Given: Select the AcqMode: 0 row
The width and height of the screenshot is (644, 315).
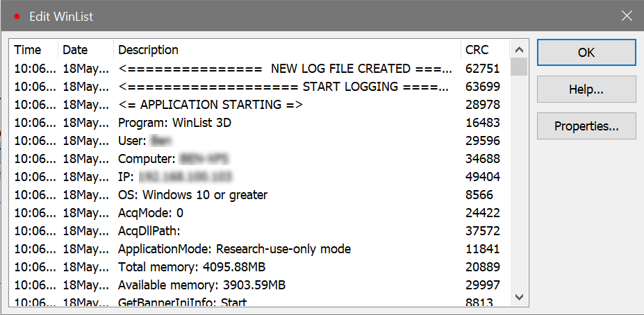Looking at the screenshot, I should 260,213.
